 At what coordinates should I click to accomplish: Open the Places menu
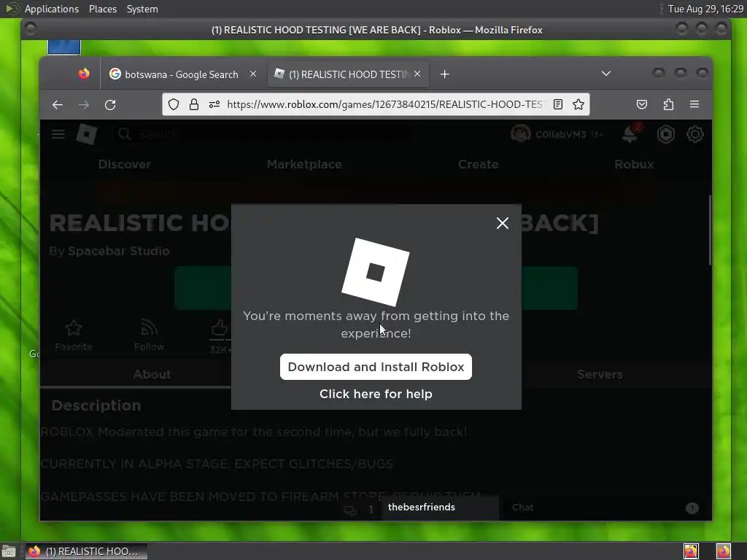(103, 9)
